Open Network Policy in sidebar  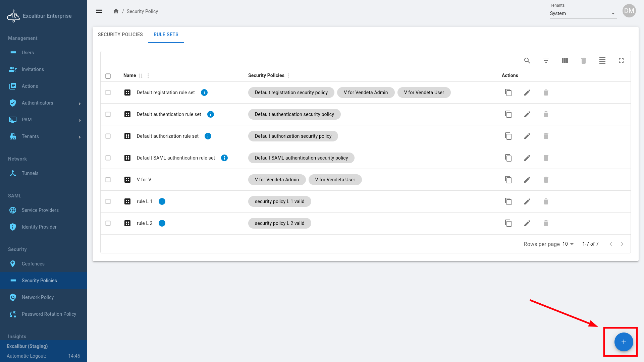pyautogui.click(x=38, y=297)
